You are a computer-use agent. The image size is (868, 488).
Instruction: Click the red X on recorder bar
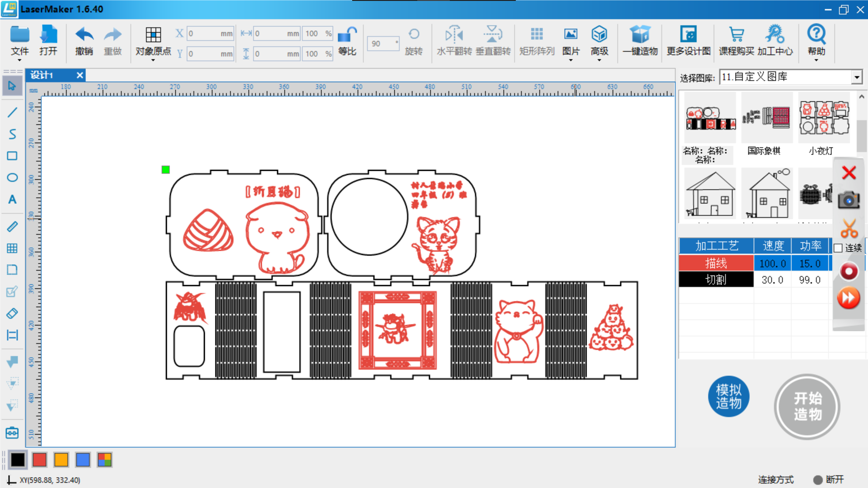pos(849,173)
